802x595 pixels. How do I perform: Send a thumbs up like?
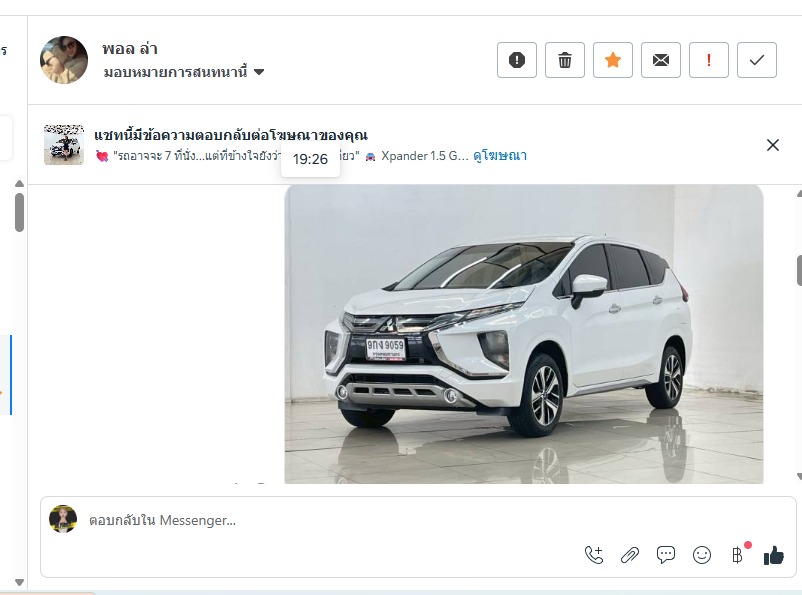773,555
